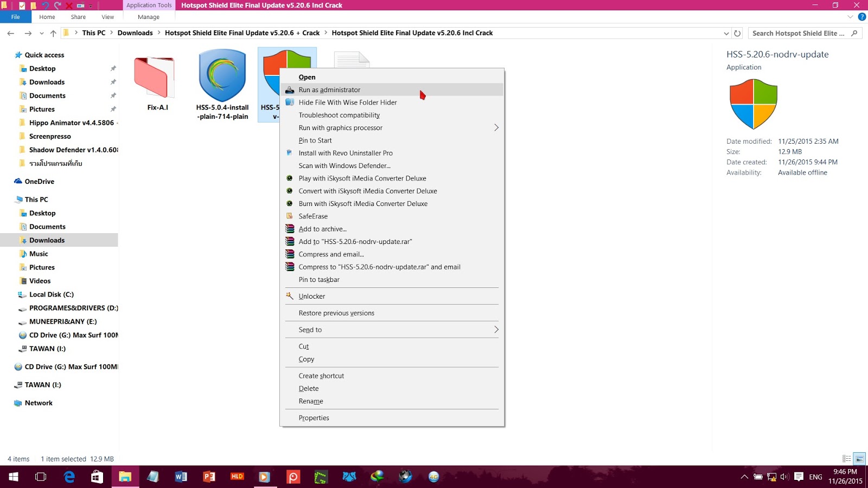Click the Downloads breadcrumb in the address bar
The height and width of the screenshot is (488, 868).
tap(135, 33)
